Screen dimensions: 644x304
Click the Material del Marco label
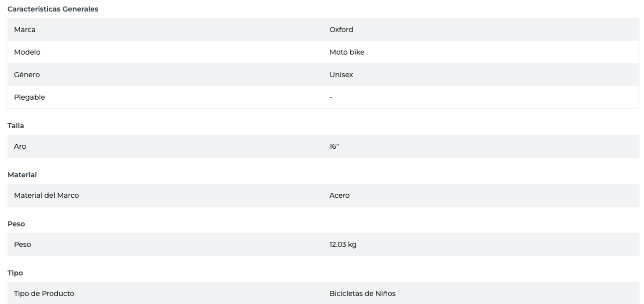click(46, 195)
